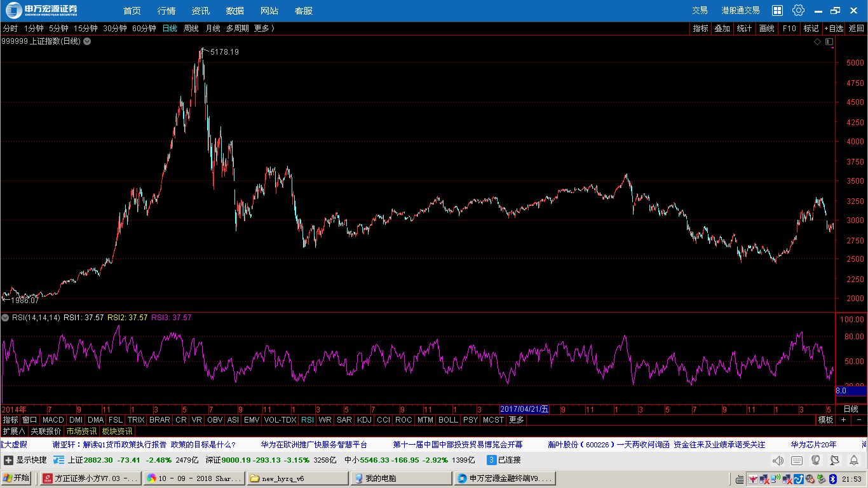This screenshot has height=488, width=868.
Task: Expand the 扩展 panel at bottom
Action: pyautogui.click(x=14, y=431)
